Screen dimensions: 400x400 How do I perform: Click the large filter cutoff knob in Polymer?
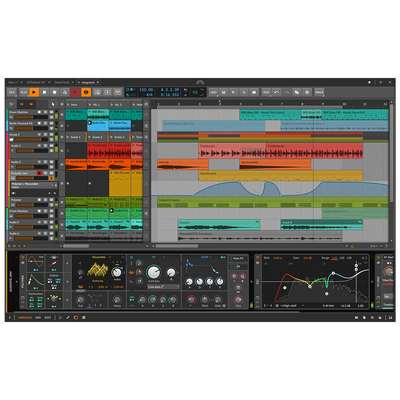point(153,272)
